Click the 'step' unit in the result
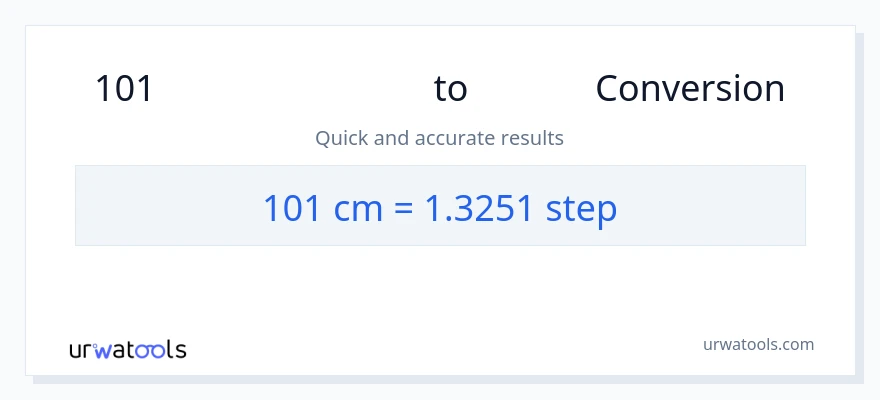Screen dimensions: 880x400 582,207
